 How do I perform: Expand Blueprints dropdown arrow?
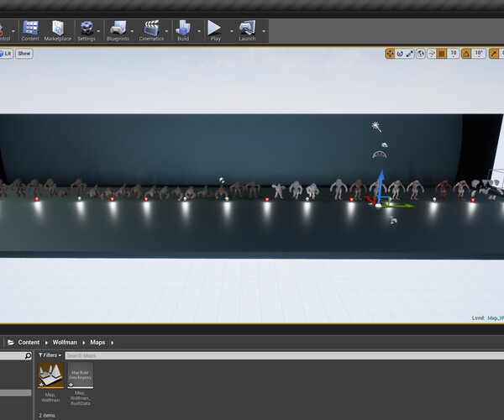coord(132,31)
